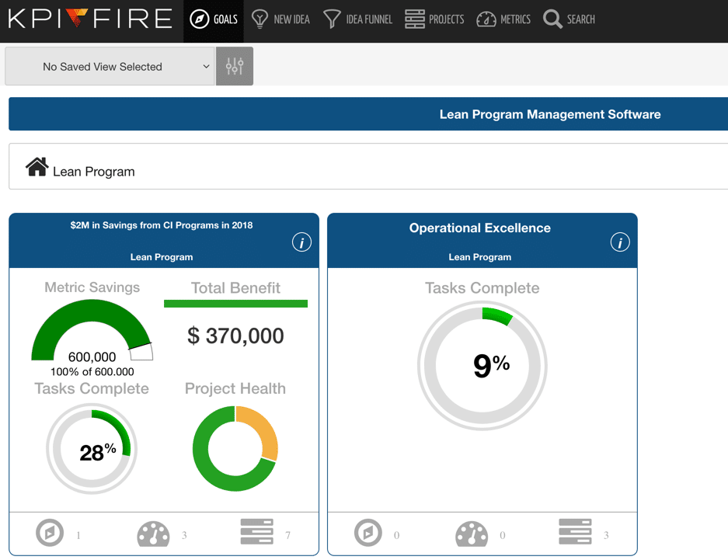Open info for Operational Excellence goal

point(620,242)
